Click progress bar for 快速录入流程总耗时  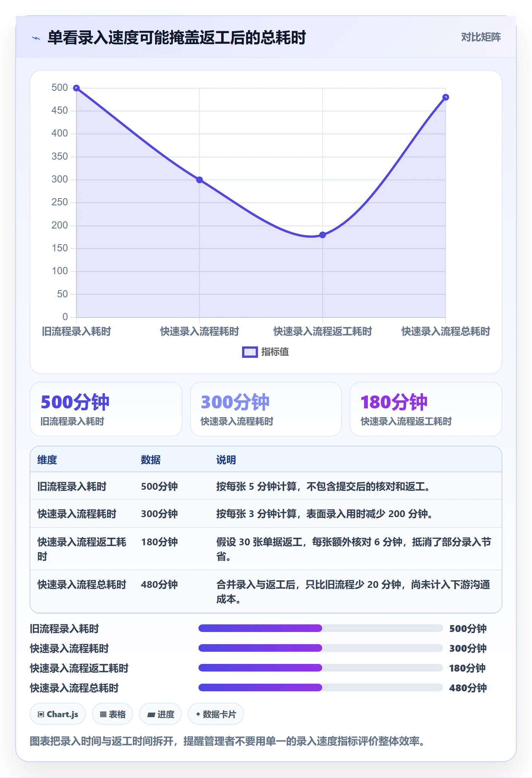[320, 687]
